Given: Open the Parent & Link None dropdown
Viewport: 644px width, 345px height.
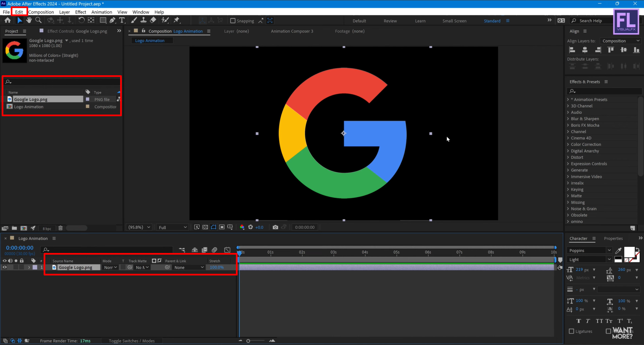Looking at the screenshot, I should 189,268.
